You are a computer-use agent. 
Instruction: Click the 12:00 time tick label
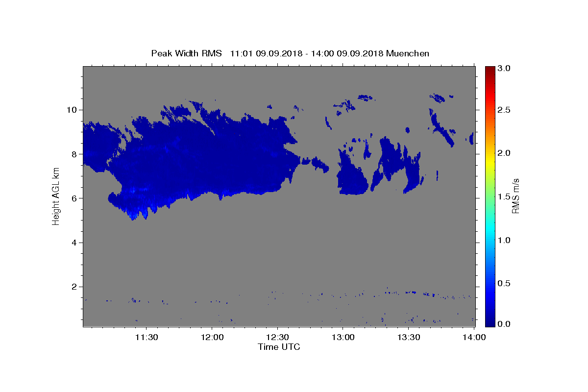coord(212,337)
